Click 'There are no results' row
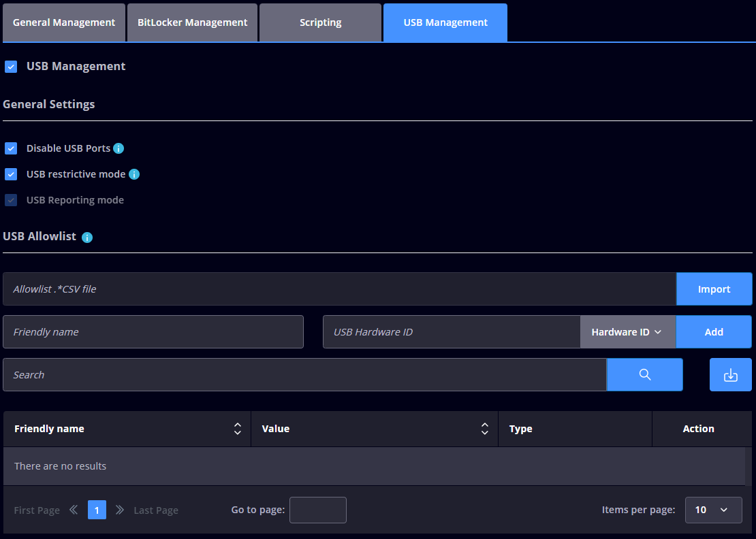This screenshot has height=539, width=756. tap(374, 466)
